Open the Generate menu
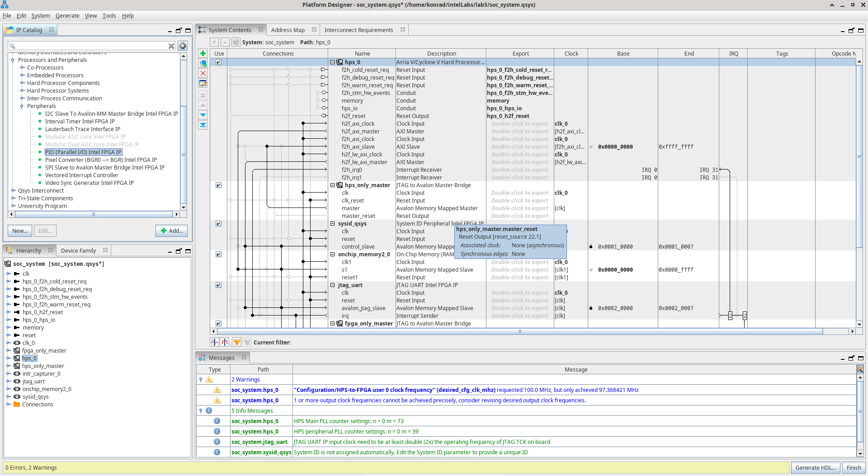 click(x=67, y=16)
